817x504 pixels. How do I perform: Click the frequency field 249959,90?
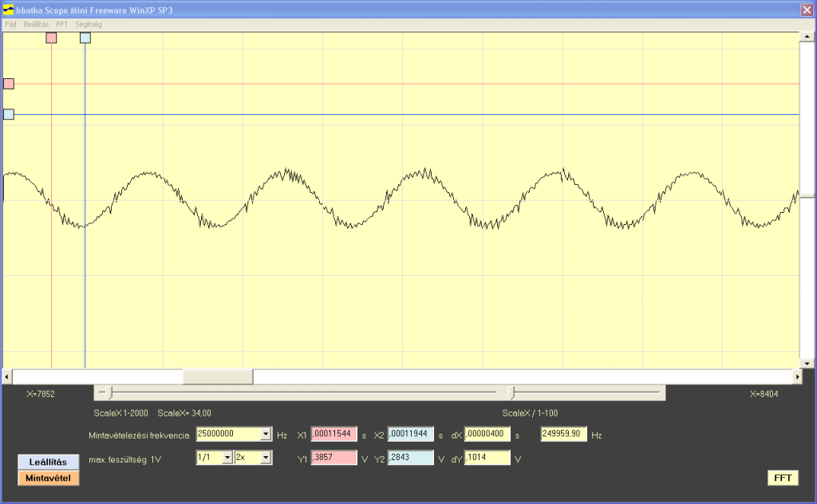click(564, 435)
